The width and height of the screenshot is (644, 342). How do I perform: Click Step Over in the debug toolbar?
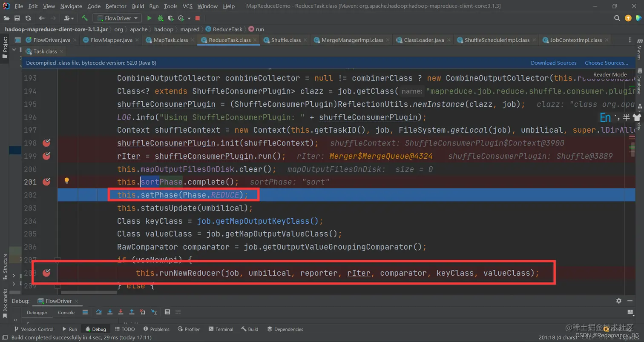click(99, 312)
